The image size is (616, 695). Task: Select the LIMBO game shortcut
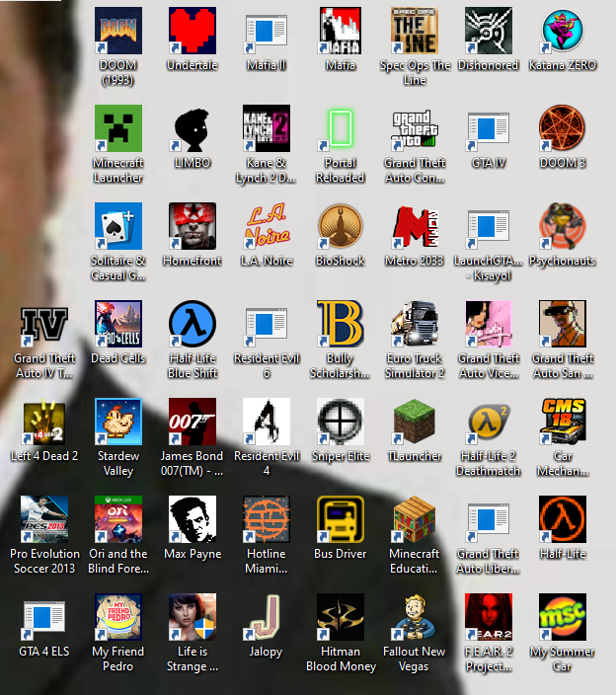pyautogui.click(x=192, y=128)
